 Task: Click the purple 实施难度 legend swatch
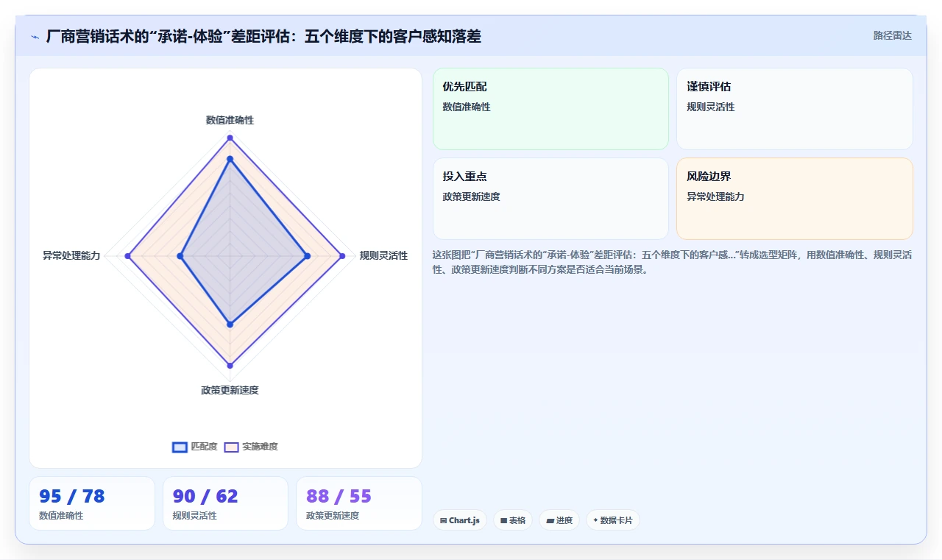tap(232, 447)
